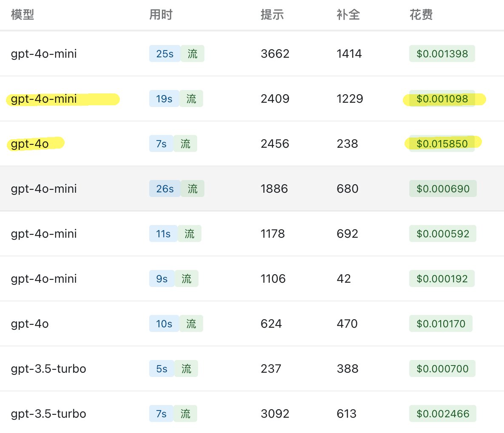Click prompt token value 2409

[x=275, y=98]
